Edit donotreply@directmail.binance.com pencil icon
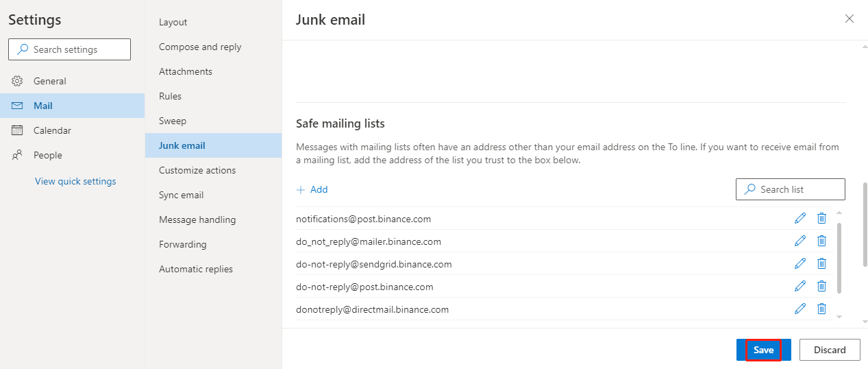 [799, 309]
